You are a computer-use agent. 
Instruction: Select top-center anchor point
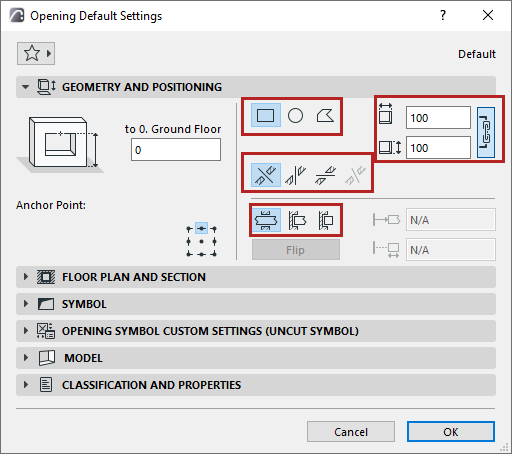tap(201, 228)
